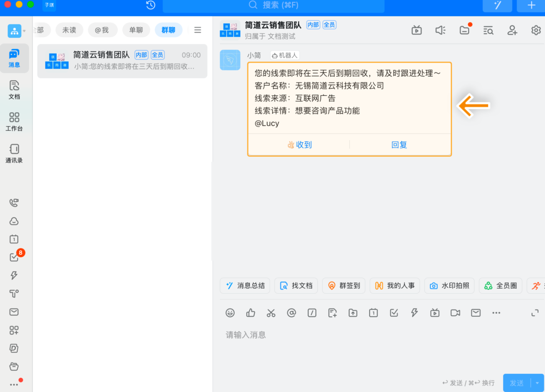Open more input tools via ellipsis
The width and height of the screenshot is (545, 392).
click(x=496, y=313)
